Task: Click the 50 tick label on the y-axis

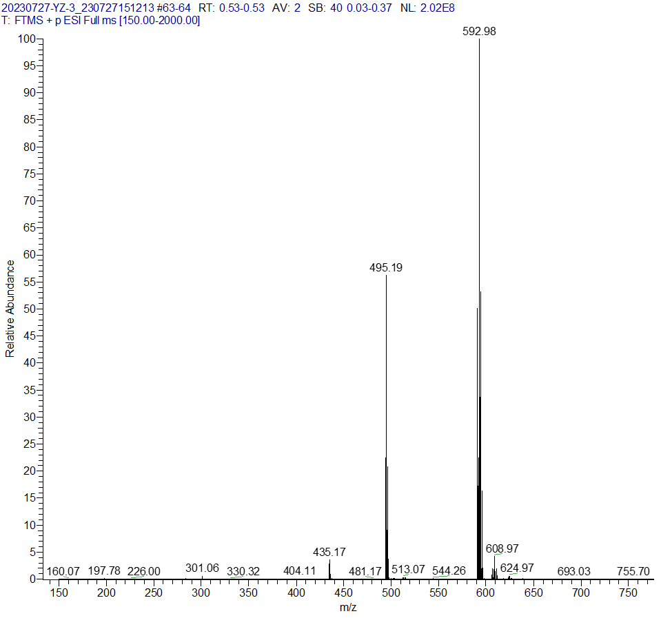Action: [x=30, y=309]
